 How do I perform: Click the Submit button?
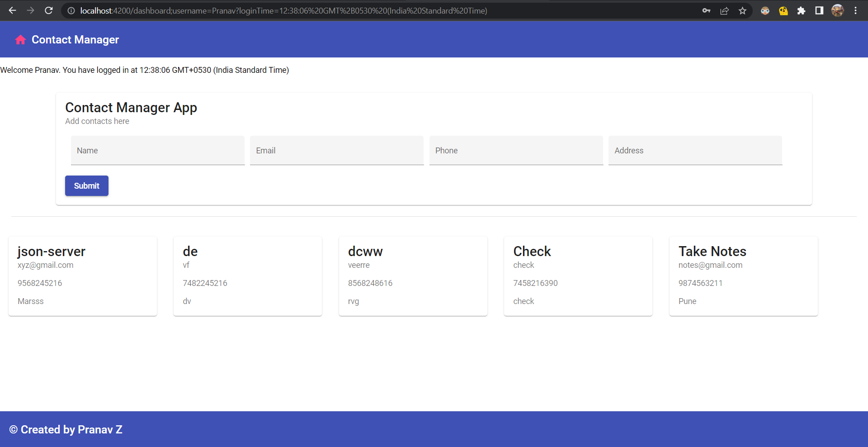86,186
